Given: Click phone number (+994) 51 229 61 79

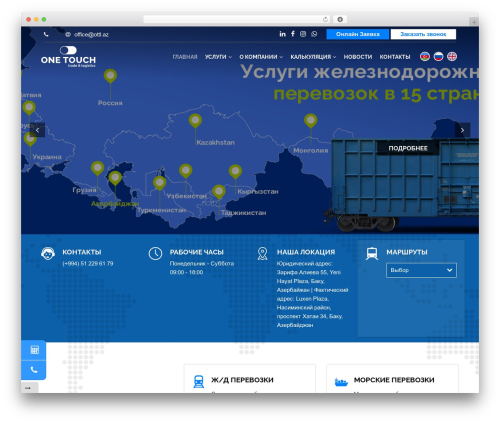Looking at the screenshot, I should click(x=88, y=264).
